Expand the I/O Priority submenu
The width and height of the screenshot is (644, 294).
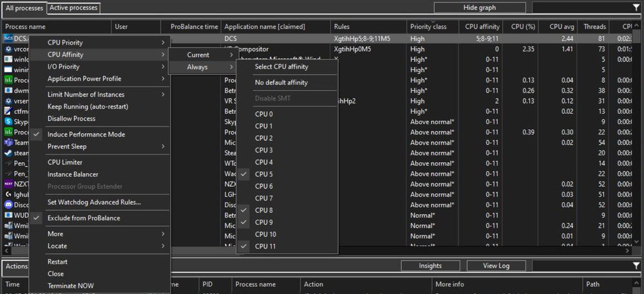tap(100, 66)
